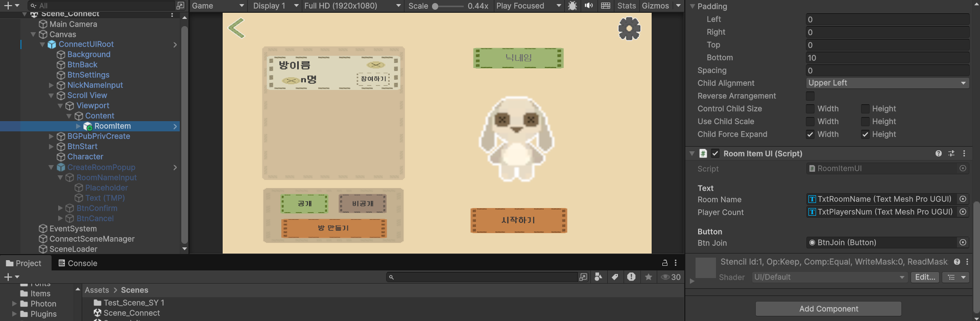The width and height of the screenshot is (980, 321).
Task: Disable Room Item UI script component checkbox
Action: (715, 153)
